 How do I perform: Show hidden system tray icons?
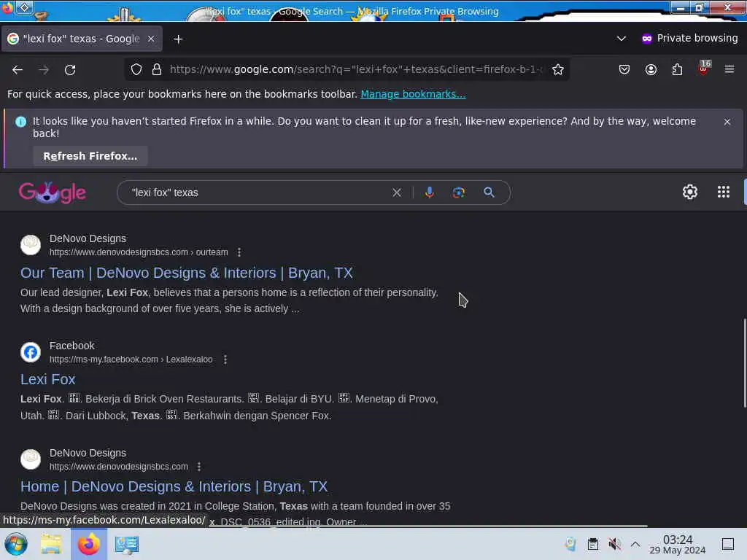[635, 544]
